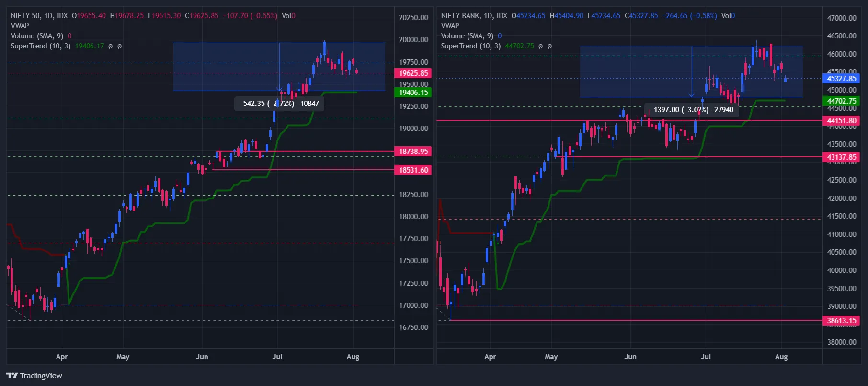
Task: Click the blue 45327.85 price label
Action: (842, 79)
